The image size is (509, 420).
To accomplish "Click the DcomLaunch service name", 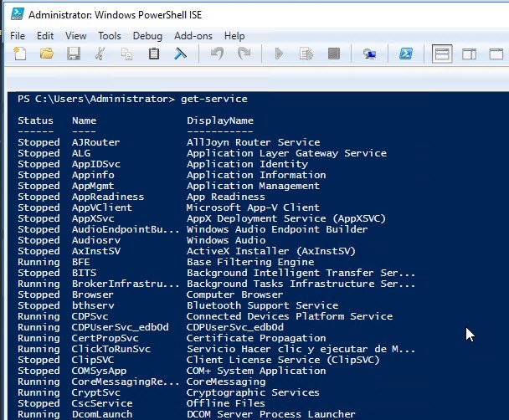I will (102, 414).
